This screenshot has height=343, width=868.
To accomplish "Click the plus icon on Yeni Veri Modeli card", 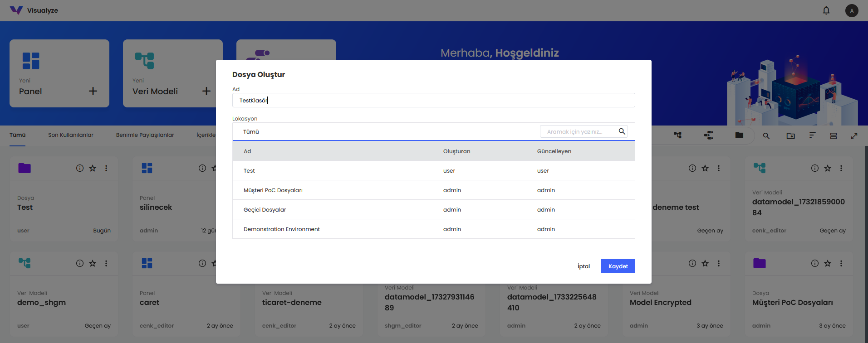I will (206, 91).
